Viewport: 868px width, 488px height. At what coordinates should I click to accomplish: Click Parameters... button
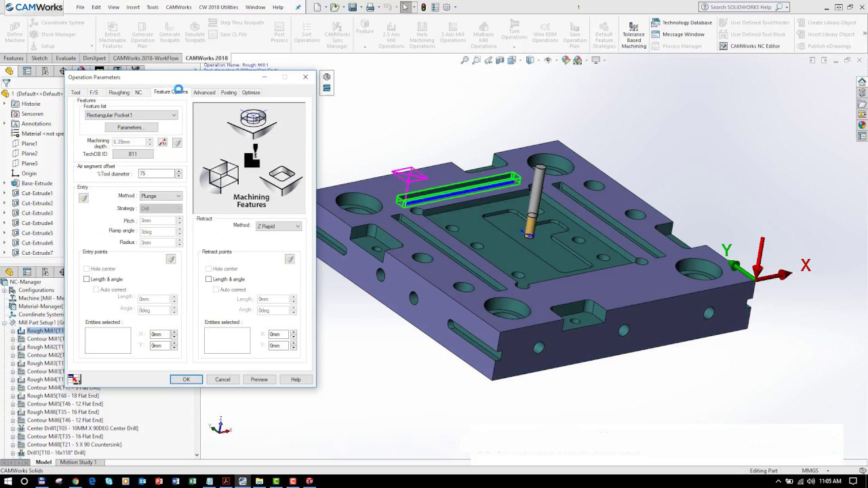point(131,127)
